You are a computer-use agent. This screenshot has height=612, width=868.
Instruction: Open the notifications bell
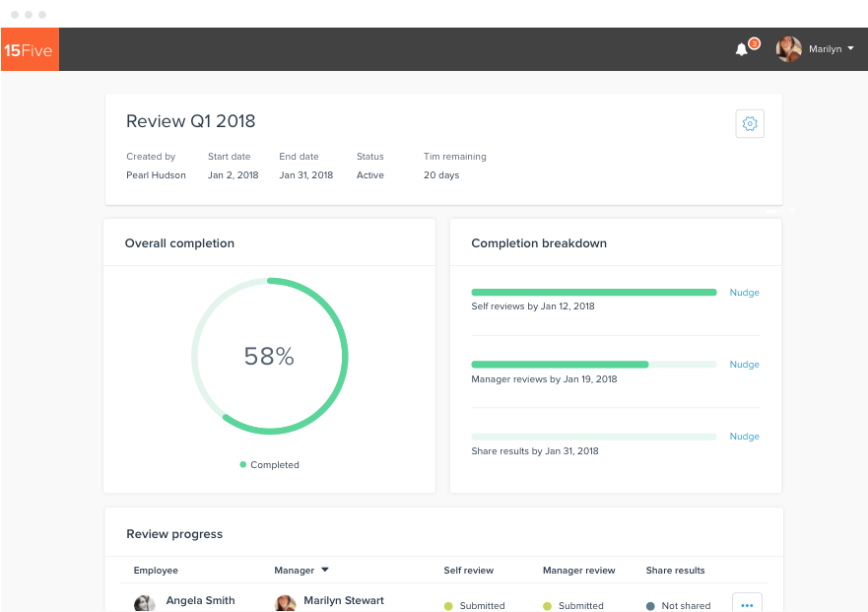click(x=742, y=49)
